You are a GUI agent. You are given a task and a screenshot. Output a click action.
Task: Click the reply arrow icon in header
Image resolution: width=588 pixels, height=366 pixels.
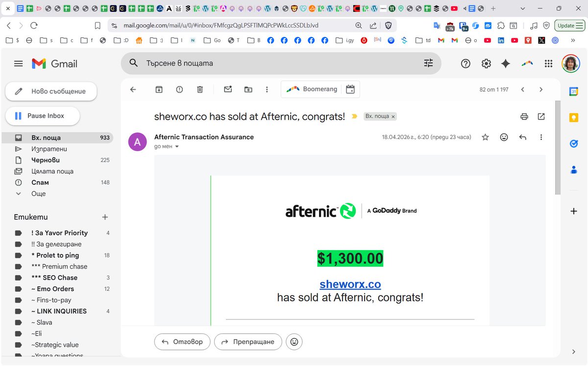[x=522, y=137]
